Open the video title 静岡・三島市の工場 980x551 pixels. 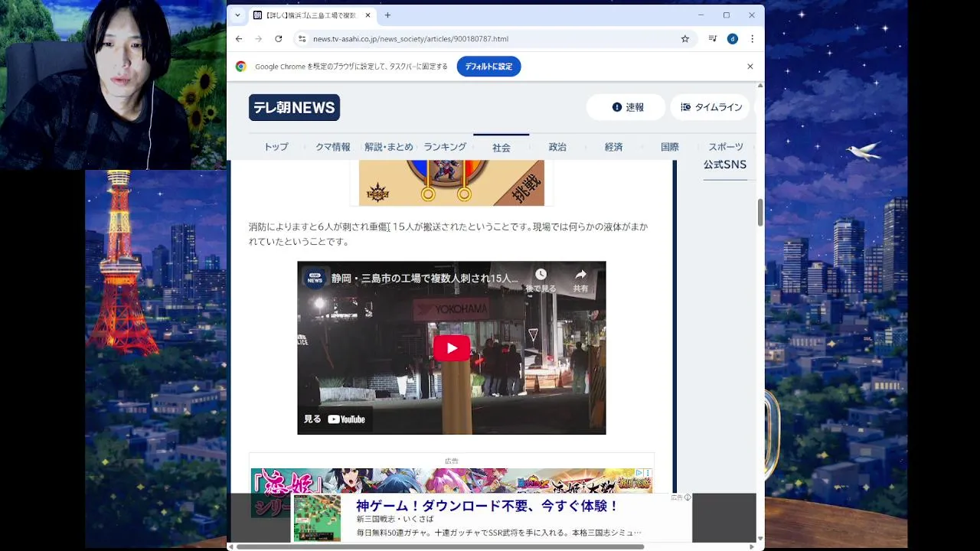click(425, 279)
